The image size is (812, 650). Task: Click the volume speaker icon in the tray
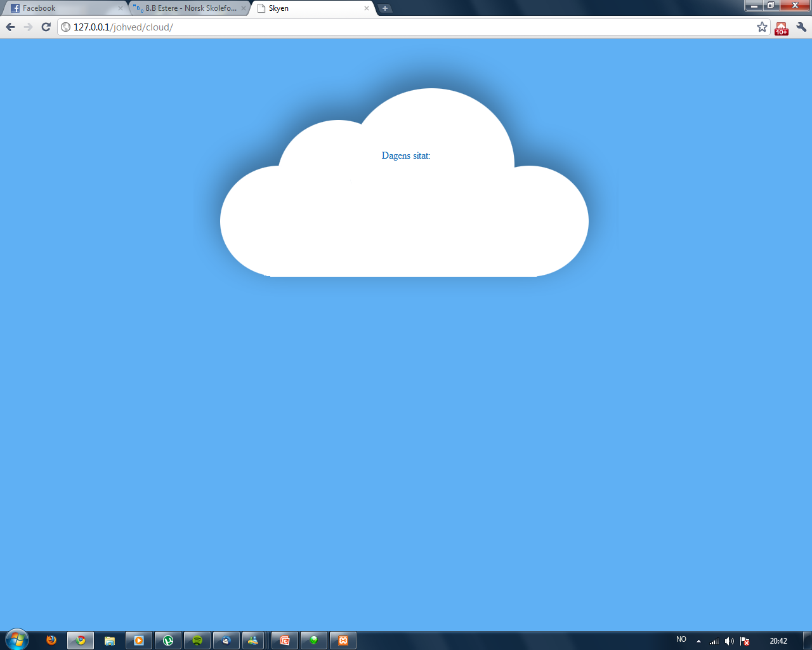point(729,641)
